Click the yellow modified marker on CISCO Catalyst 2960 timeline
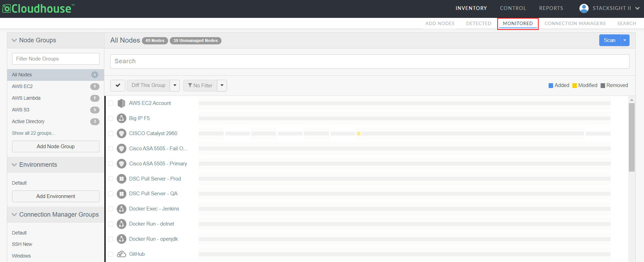The height and width of the screenshot is (262, 644). tap(359, 133)
